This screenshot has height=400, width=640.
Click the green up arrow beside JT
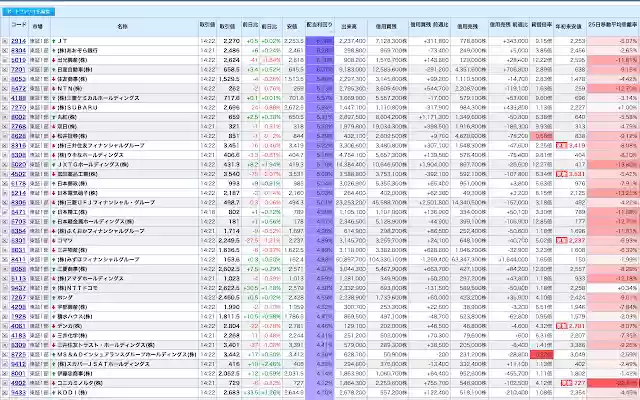pos(53,41)
